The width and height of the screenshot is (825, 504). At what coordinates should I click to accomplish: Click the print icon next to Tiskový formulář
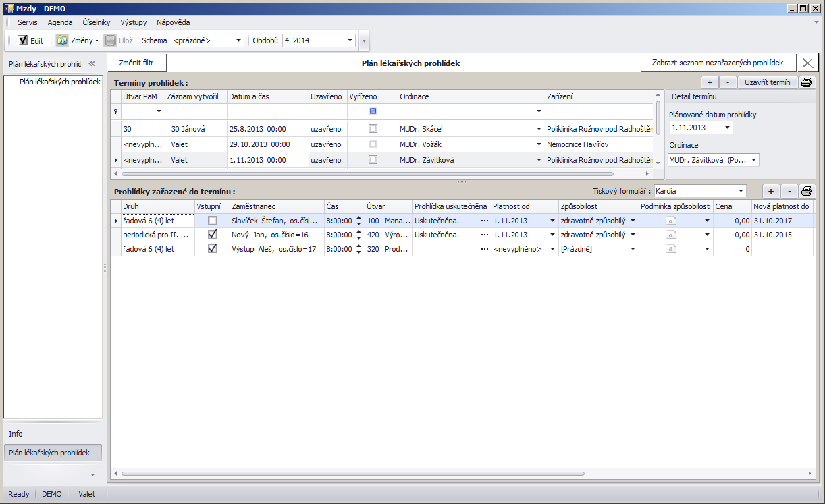(807, 191)
